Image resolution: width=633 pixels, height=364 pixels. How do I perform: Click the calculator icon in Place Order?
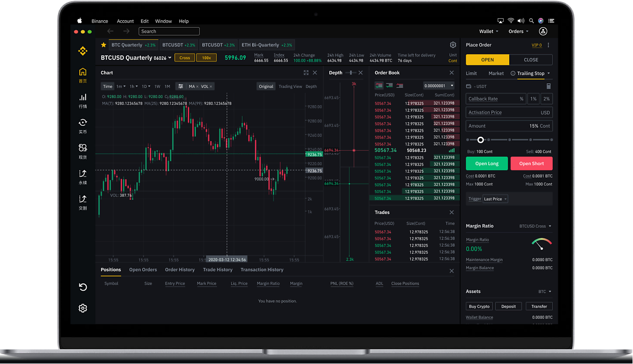[548, 86]
